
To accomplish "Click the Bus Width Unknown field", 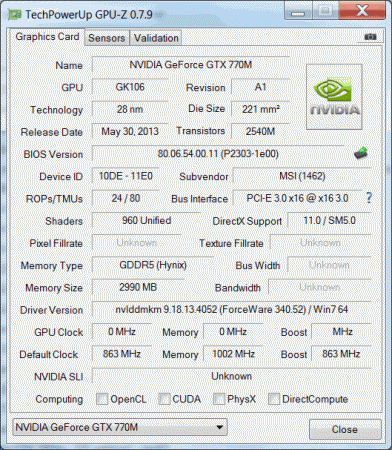I will coord(329,265).
